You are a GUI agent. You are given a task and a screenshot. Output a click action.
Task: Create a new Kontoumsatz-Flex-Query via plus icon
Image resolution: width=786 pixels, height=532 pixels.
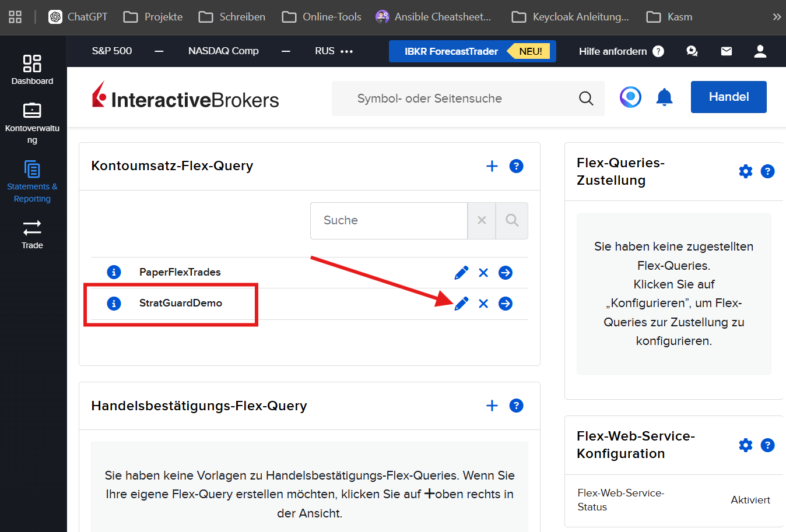(x=492, y=166)
